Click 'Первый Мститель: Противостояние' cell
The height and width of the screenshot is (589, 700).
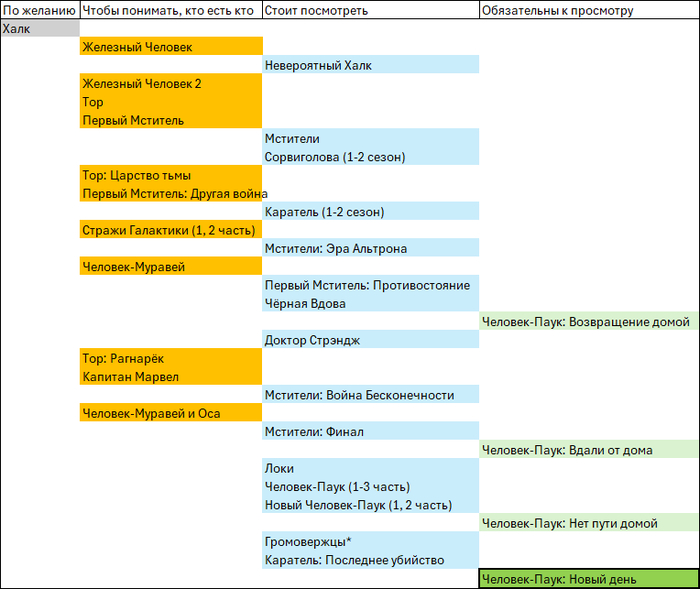click(371, 284)
